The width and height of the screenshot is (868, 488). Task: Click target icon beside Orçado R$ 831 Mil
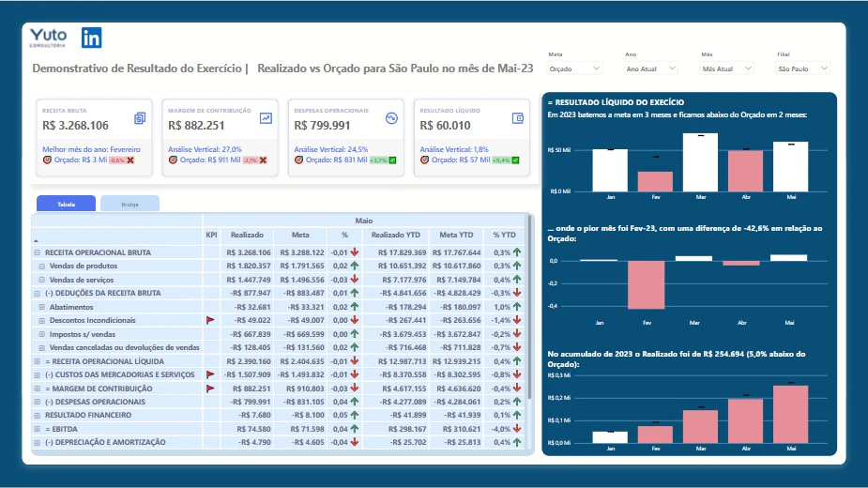click(298, 160)
